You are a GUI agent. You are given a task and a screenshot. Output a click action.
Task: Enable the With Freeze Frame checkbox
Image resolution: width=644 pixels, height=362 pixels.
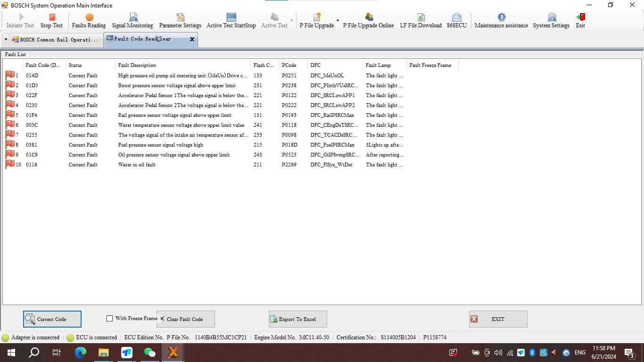(110, 319)
